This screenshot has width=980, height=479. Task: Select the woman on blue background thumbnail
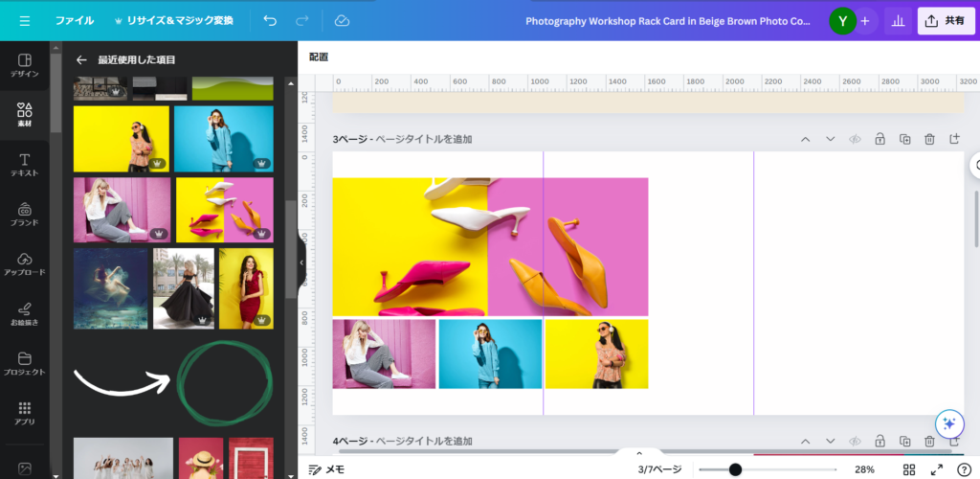(224, 139)
